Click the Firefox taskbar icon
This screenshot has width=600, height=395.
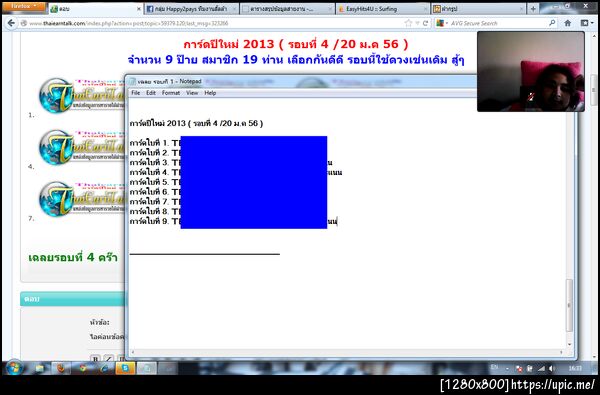tap(61, 368)
